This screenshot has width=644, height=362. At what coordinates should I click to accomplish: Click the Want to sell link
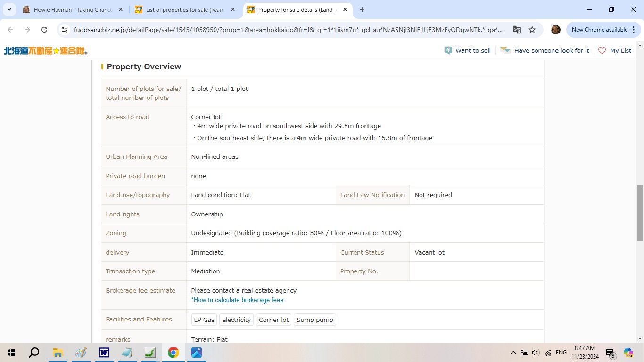pos(468,50)
